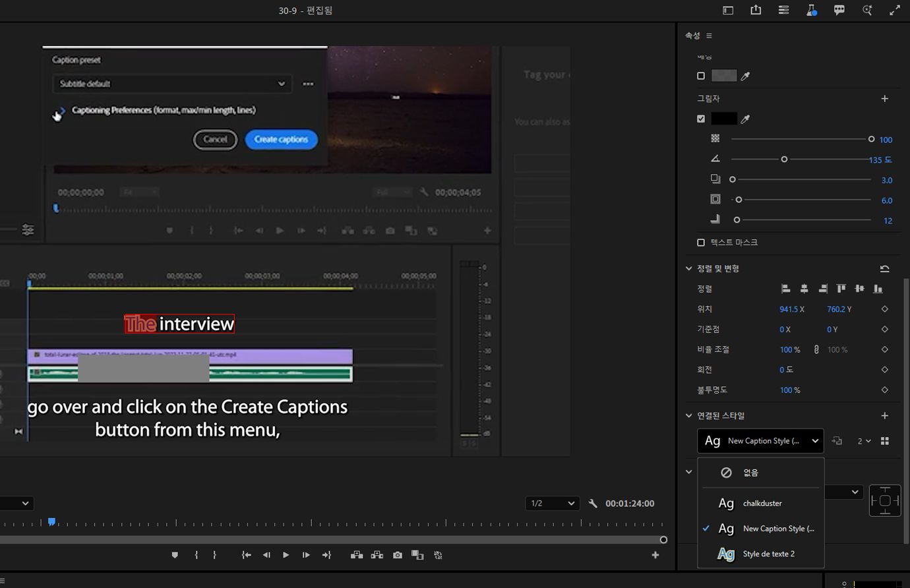Click the Quick Export share icon
The width and height of the screenshot is (910, 588).
point(756,10)
